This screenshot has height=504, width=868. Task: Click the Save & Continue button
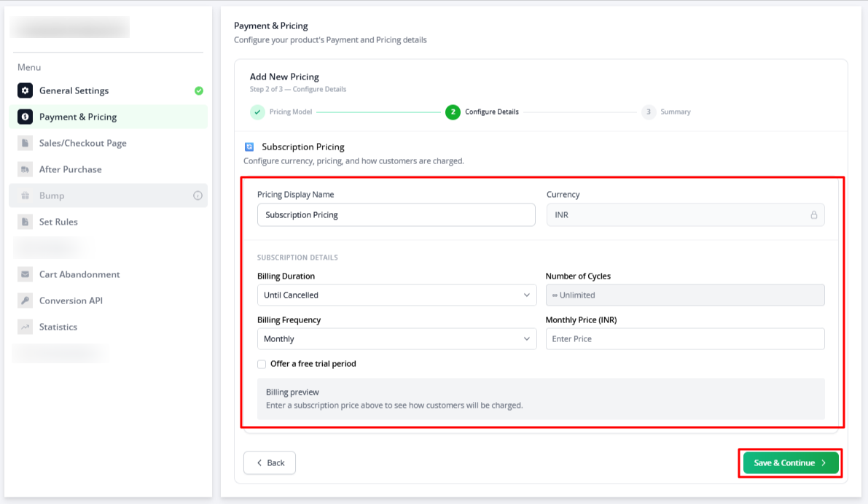[x=791, y=463]
